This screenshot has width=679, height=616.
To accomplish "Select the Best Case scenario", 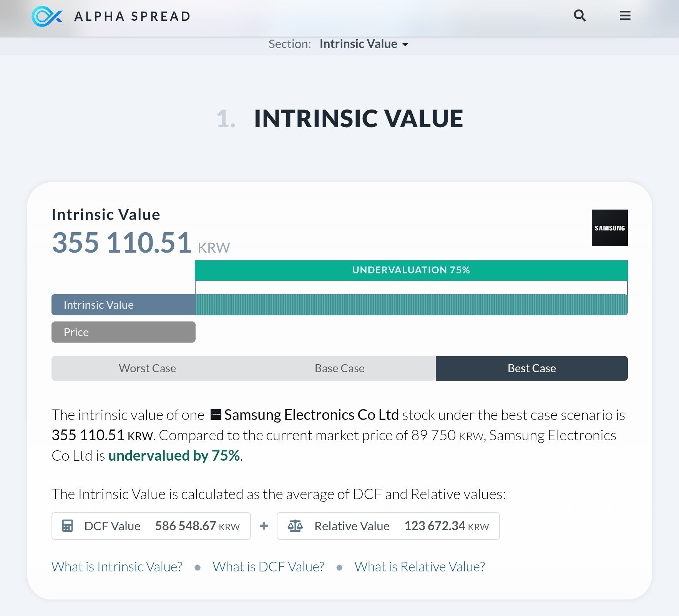I will click(x=531, y=368).
